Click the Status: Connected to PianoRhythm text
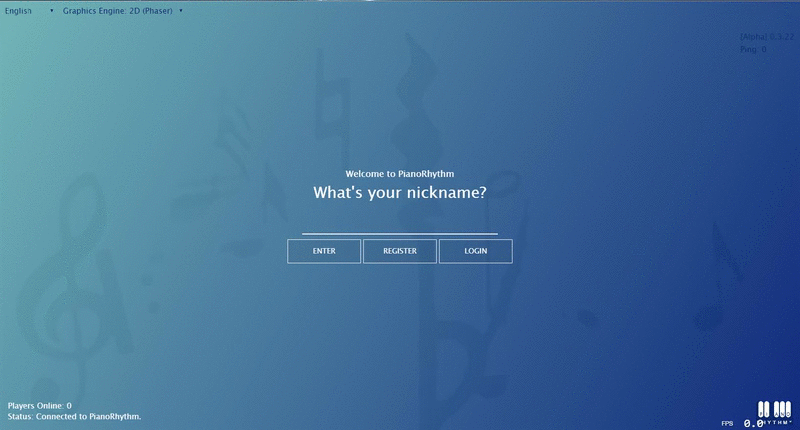 (74, 417)
